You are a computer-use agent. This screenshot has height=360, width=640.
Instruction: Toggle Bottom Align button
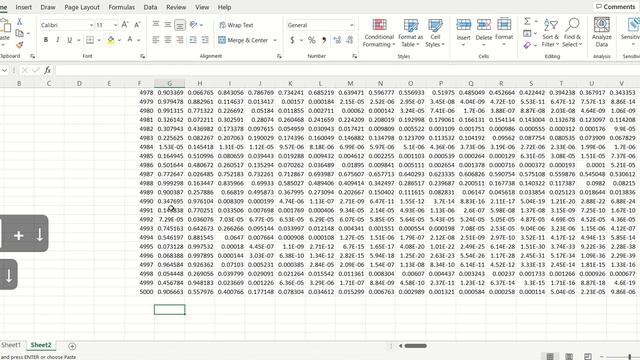(x=180, y=25)
